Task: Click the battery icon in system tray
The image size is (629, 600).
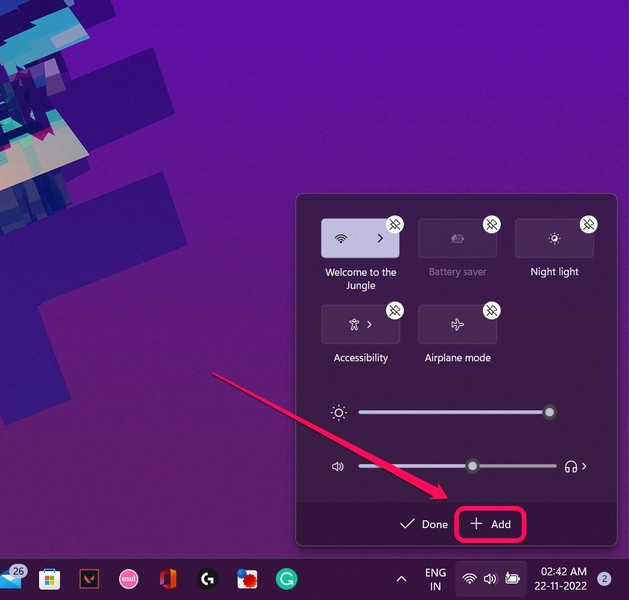Action: coord(512,578)
